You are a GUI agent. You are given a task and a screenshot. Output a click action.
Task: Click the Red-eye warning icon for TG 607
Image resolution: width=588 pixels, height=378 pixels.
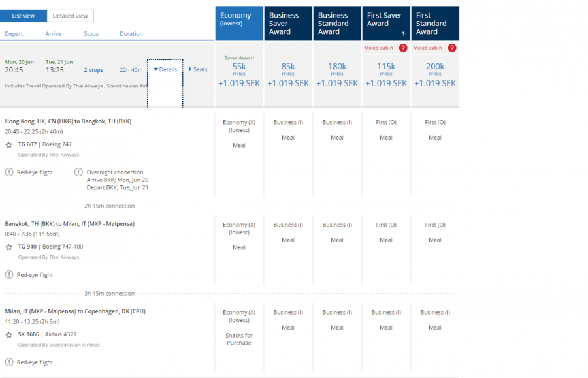(9, 172)
